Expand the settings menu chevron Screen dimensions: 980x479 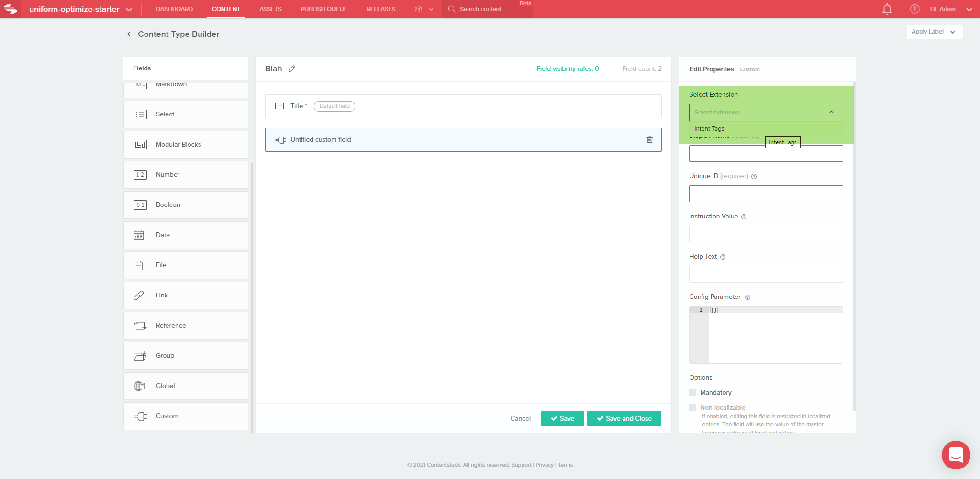(x=431, y=9)
